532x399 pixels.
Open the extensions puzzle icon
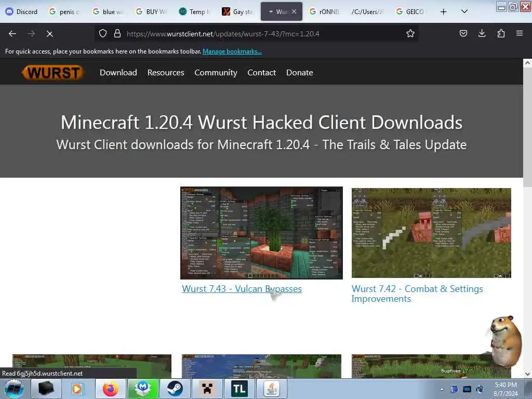pos(501,33)
